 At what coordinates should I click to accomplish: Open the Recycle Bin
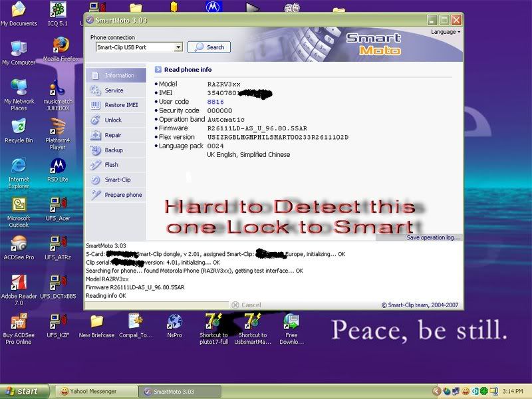(19, 130)
